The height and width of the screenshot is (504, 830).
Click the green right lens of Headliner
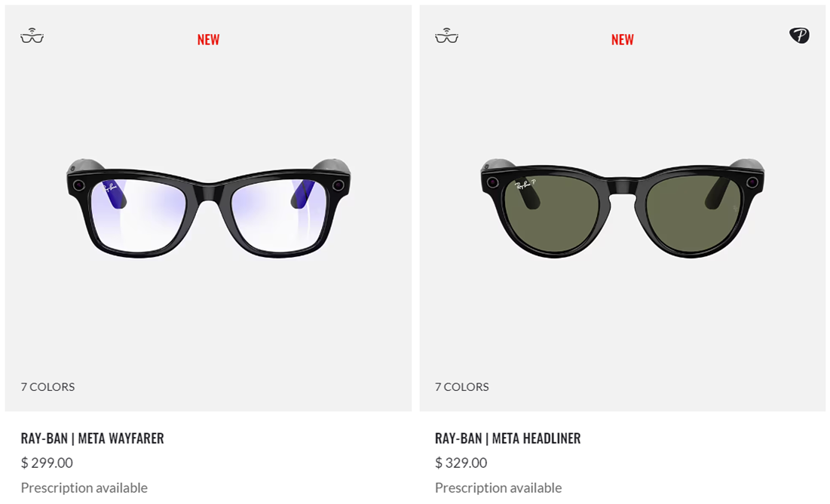click(x=694, y=214)
